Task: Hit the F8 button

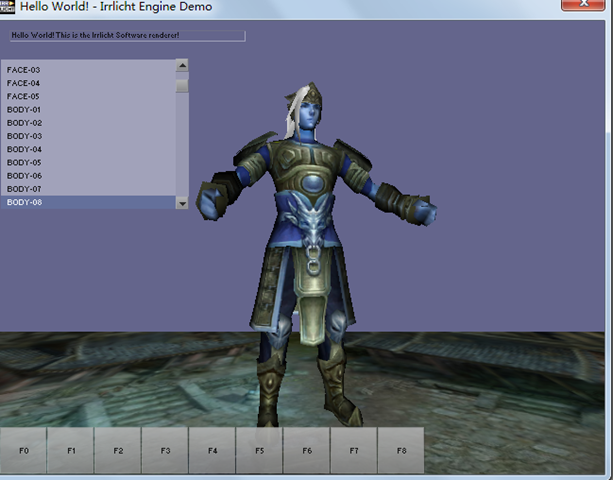Action: pos(401,451)
